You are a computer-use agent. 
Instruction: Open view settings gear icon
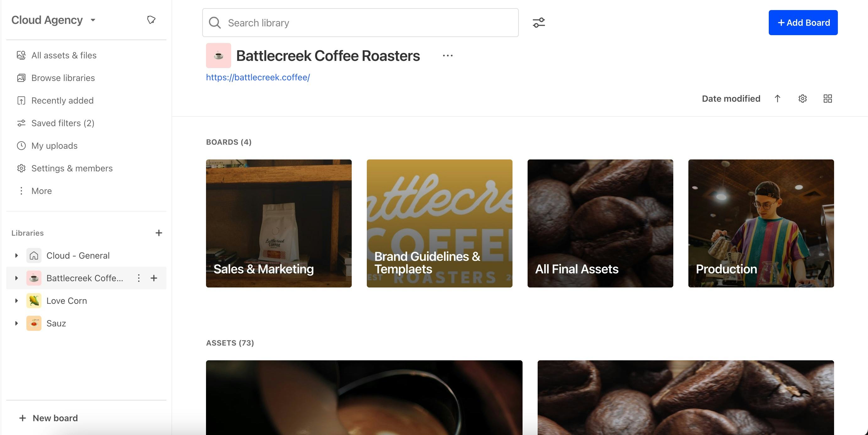coord(803,99)
